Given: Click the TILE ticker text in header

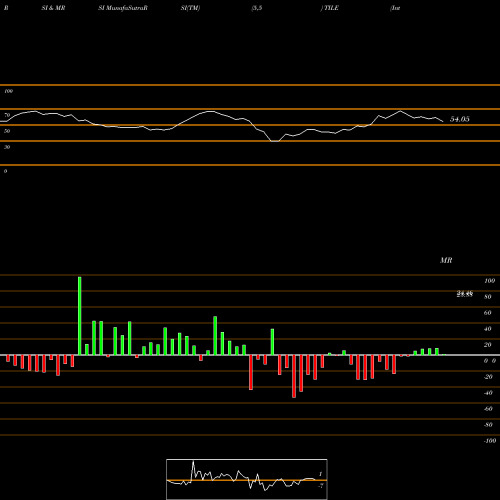Looking at the screenshot, I should pos(331,8).
